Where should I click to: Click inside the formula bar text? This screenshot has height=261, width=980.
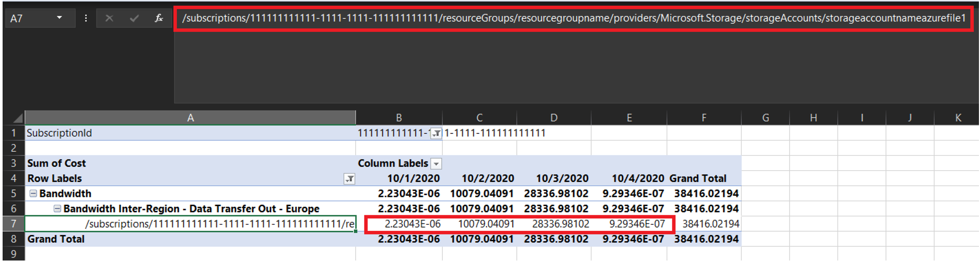click(x=574, y=18)
